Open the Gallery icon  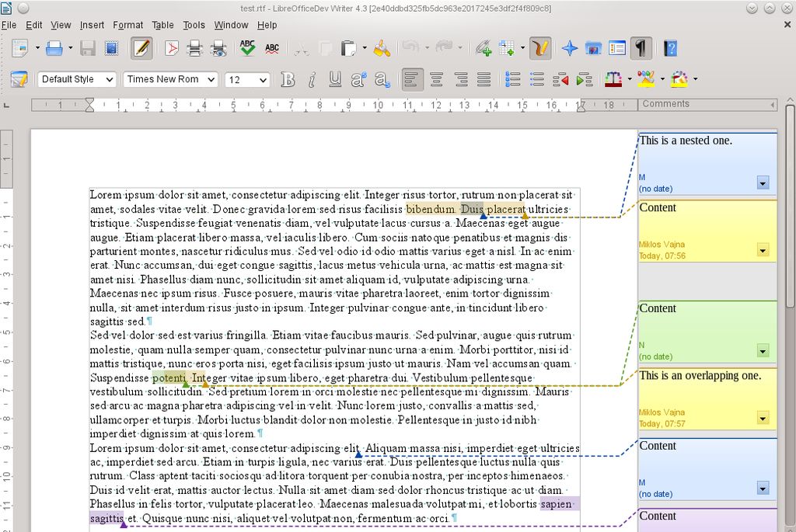click(x=593, y=48)
